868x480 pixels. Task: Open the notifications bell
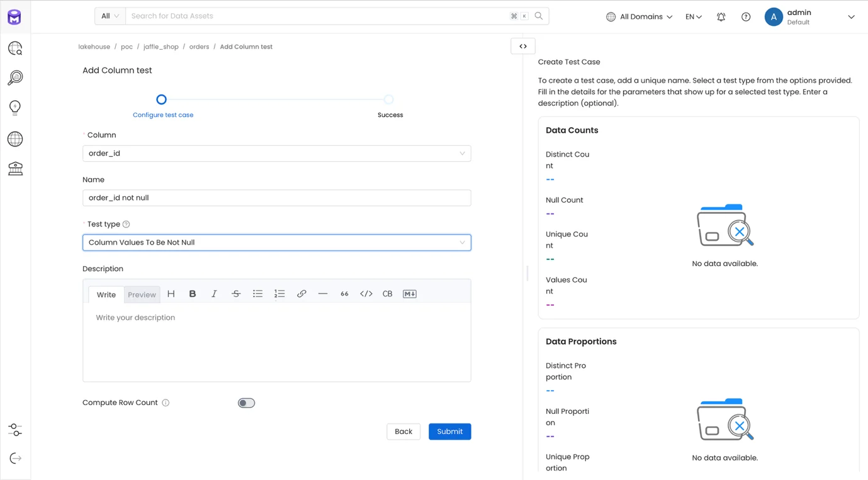[721, 17]
